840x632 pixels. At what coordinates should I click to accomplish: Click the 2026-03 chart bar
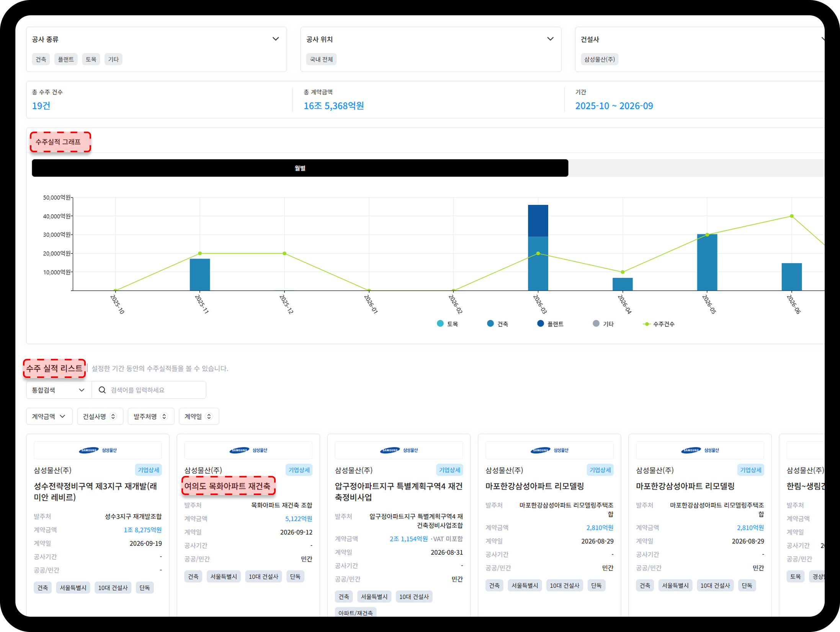click(x=538, y=248)
